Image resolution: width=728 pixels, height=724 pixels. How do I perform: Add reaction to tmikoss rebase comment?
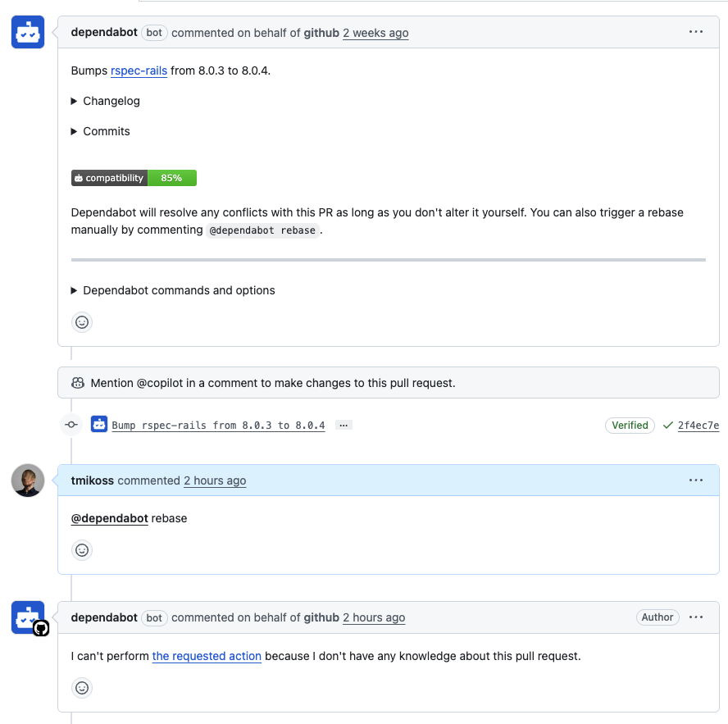[82, 550]
